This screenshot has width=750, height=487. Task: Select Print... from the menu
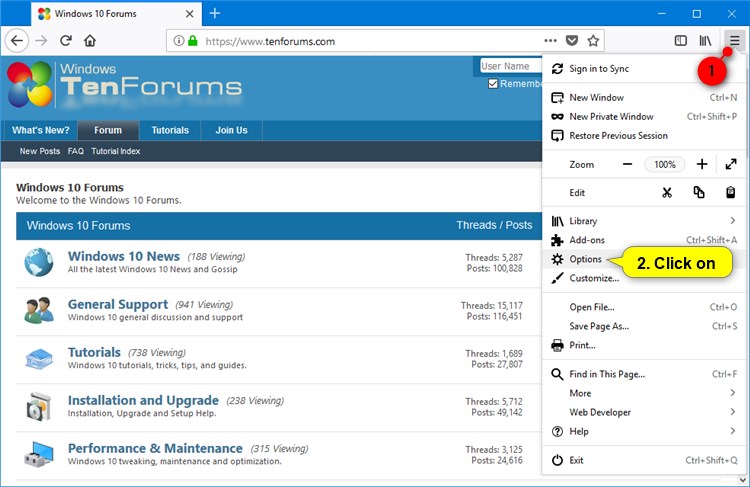pos(644,345)
